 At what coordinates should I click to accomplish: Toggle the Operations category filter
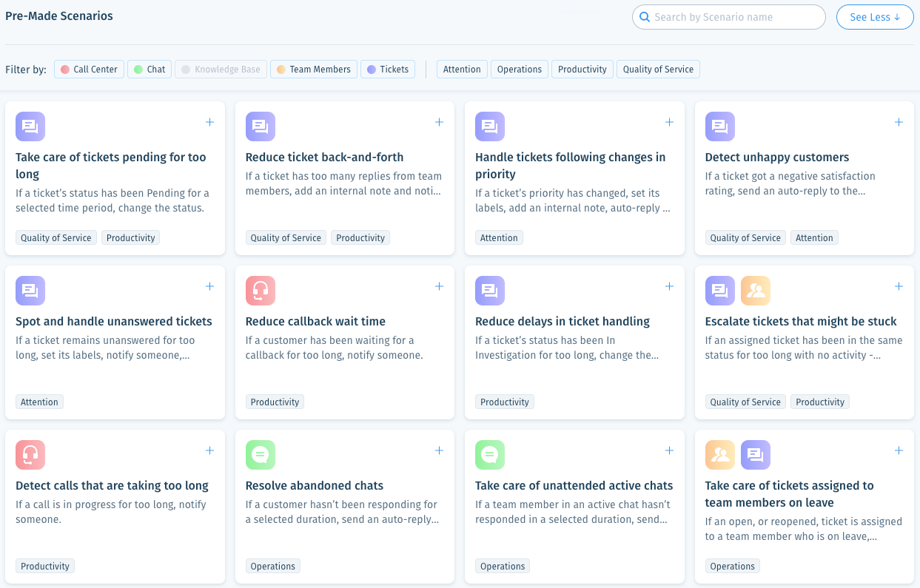520,70
